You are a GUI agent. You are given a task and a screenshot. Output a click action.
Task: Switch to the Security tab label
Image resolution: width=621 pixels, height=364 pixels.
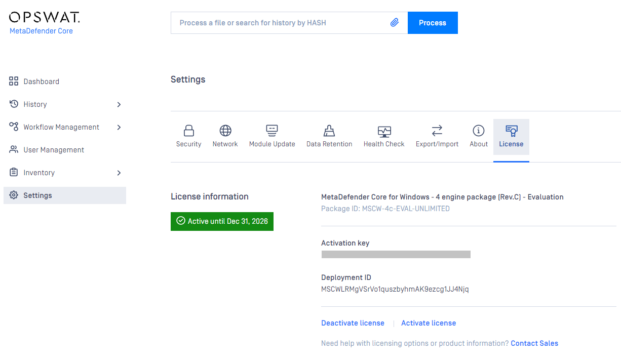tap(188, 144)
